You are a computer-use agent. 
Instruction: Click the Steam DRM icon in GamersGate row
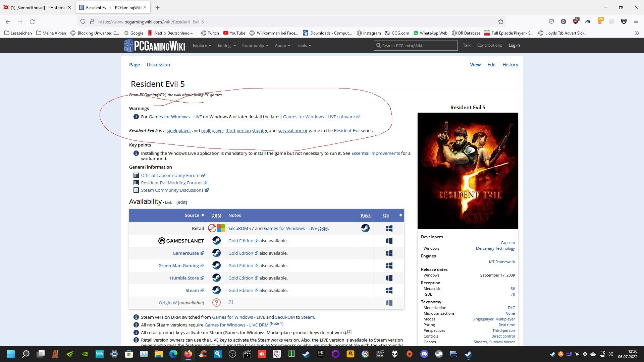(216, 253)
